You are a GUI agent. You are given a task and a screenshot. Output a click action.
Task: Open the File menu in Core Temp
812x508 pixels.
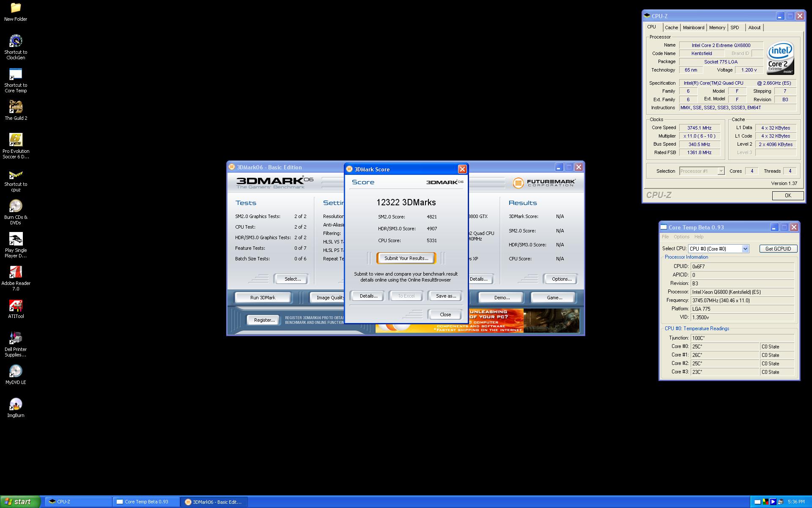[665, 237]
